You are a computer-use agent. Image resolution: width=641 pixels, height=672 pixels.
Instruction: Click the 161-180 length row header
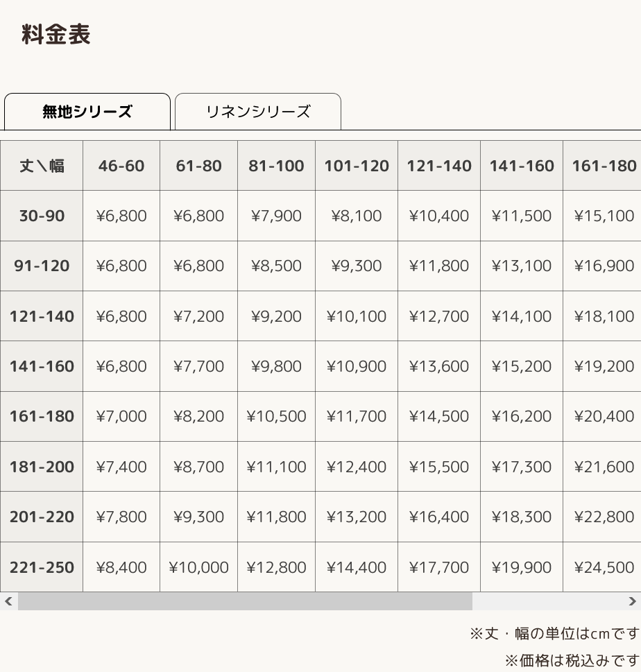42,416
